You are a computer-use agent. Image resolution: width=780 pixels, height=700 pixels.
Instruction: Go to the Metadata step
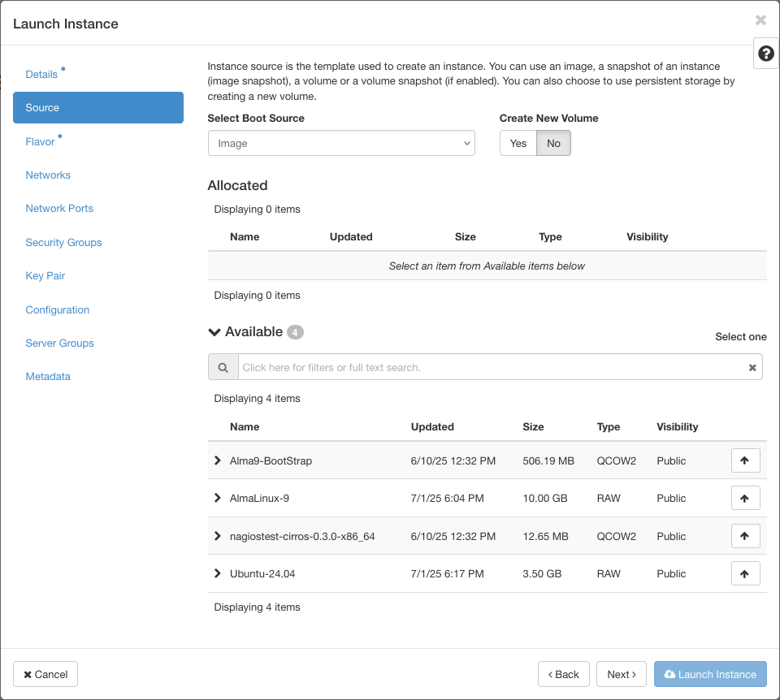(48, 376)
